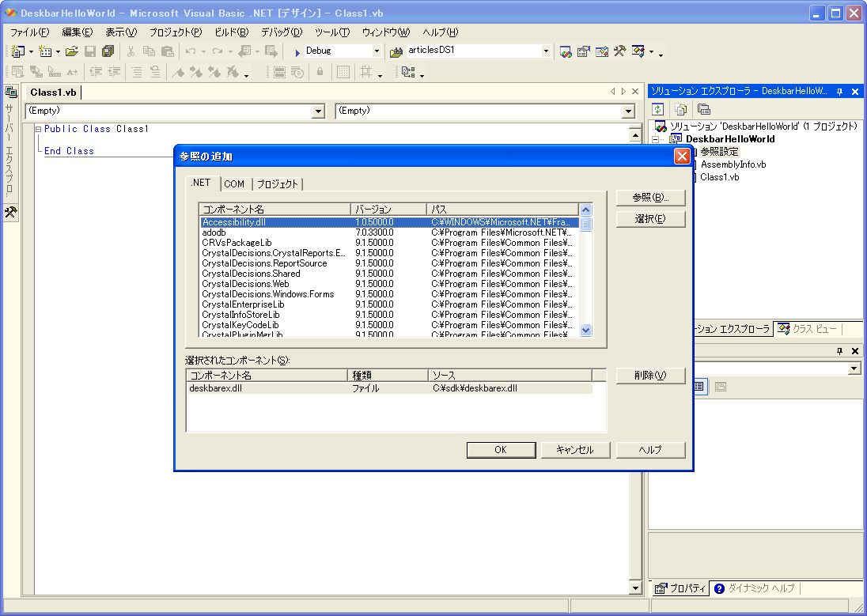Open the プロジェクト(P) menu

[x=176, y=32]
